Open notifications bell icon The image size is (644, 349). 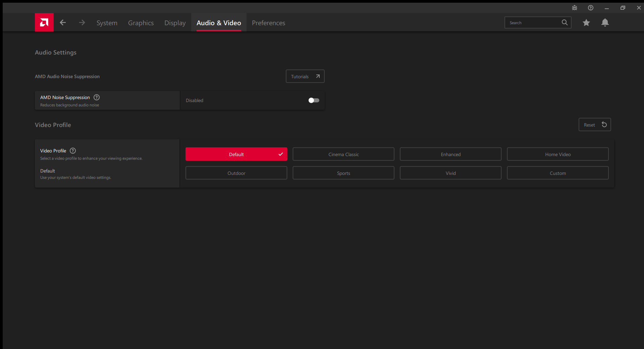pyautogui.click(x=605, y=22)
